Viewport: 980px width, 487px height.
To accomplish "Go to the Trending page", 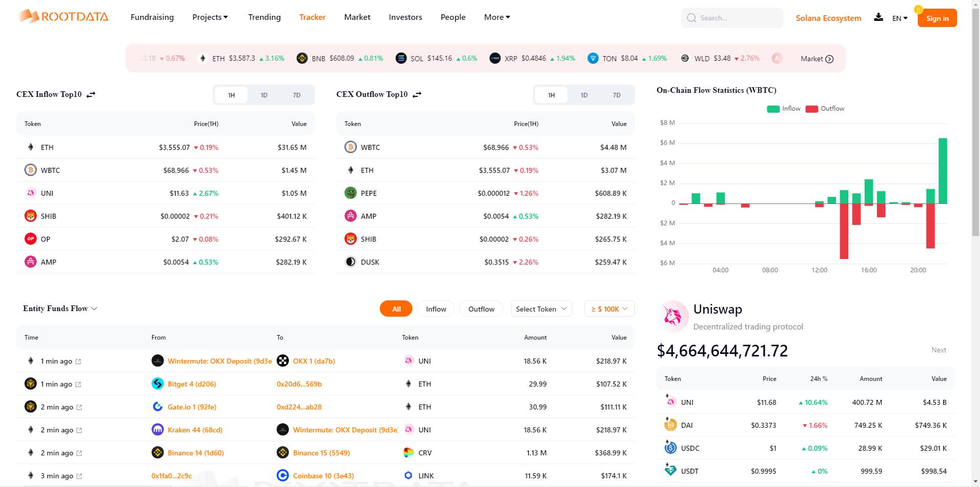I will click(264, 17).
